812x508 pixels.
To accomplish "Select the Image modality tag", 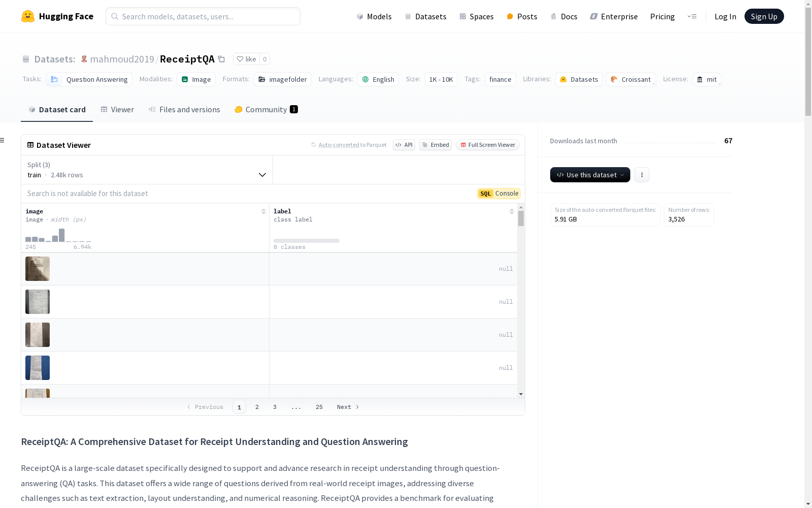I will click(196, 79).
